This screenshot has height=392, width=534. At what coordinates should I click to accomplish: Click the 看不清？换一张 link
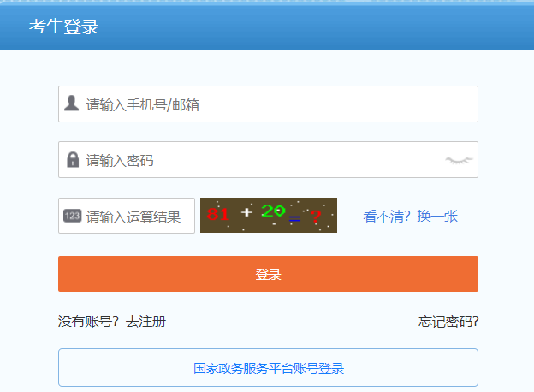410,217
